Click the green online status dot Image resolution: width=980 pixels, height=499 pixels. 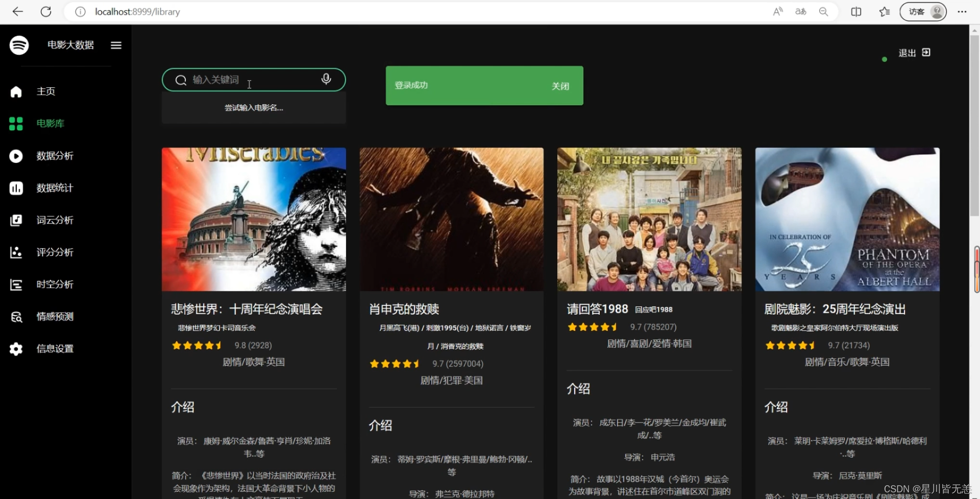(884, 60)
